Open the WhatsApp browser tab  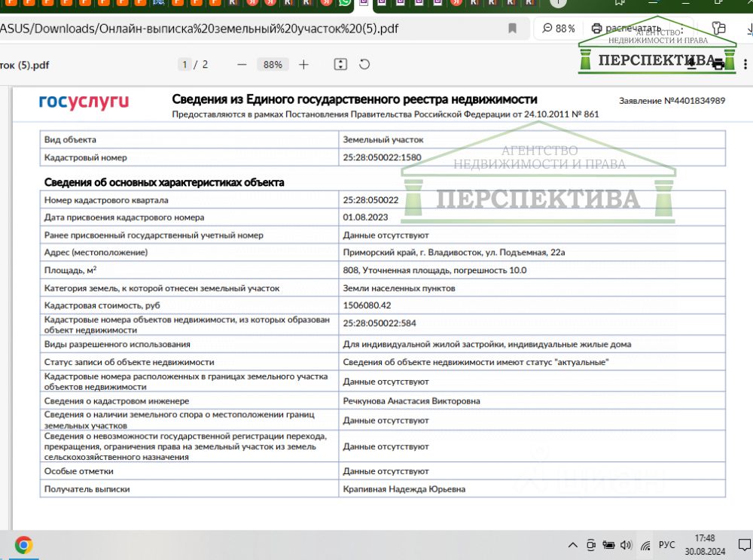point(345,4)
